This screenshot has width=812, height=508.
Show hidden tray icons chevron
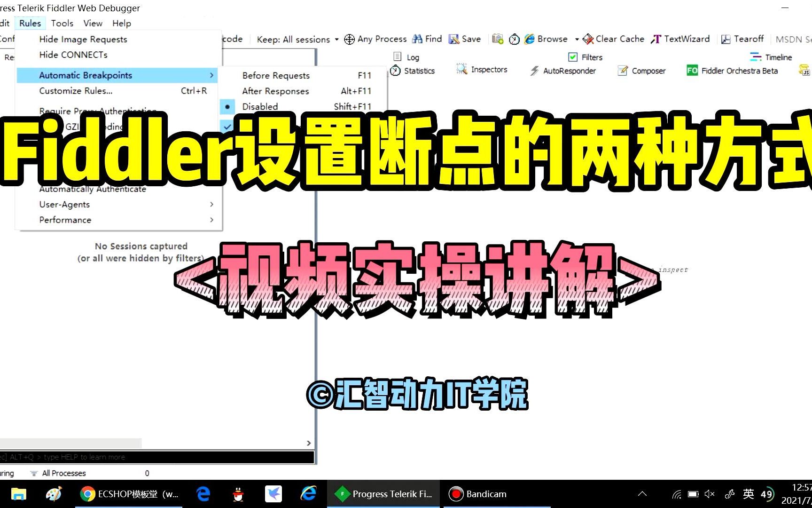click(x=642, y=494)
